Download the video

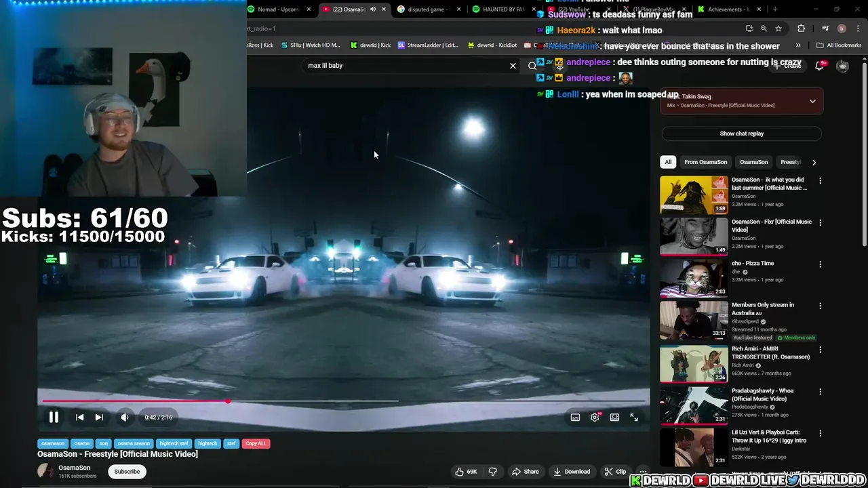(572, 472)
